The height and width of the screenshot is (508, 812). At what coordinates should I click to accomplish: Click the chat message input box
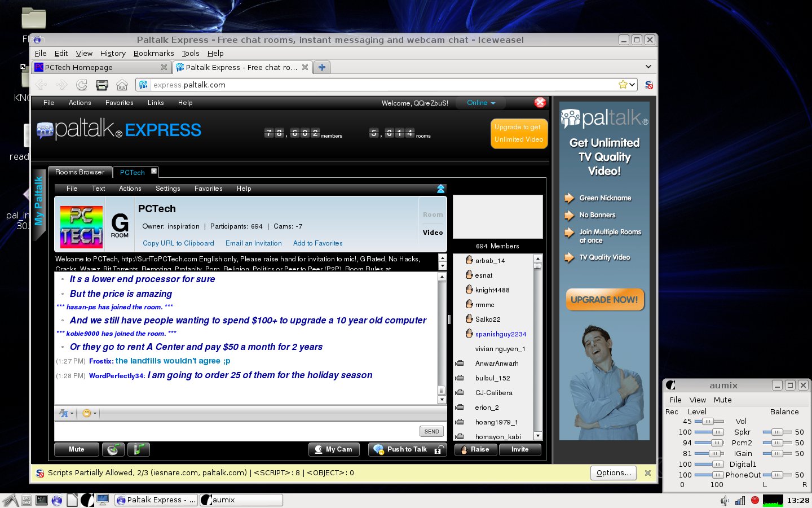[x=237, y=431]
